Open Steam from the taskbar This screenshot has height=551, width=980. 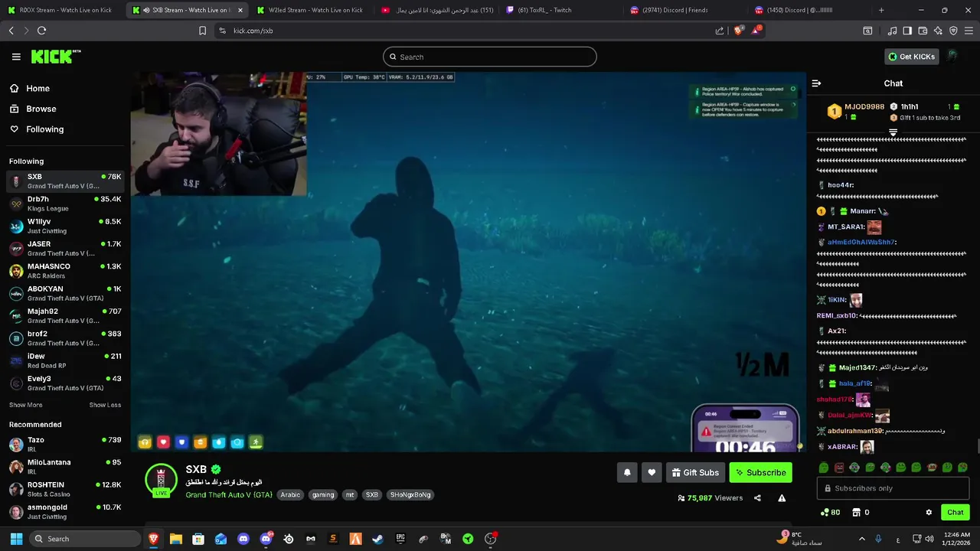(x=377, y=539)
